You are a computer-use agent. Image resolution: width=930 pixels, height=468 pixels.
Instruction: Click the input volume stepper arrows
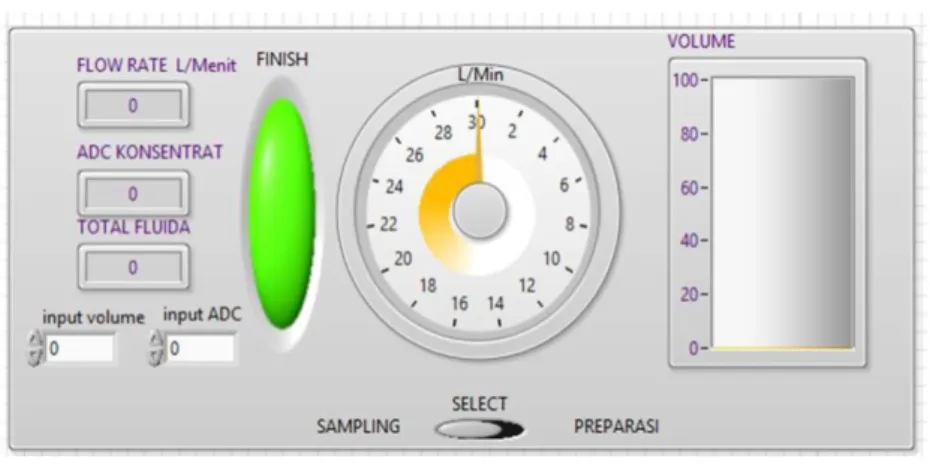(36, 348)
